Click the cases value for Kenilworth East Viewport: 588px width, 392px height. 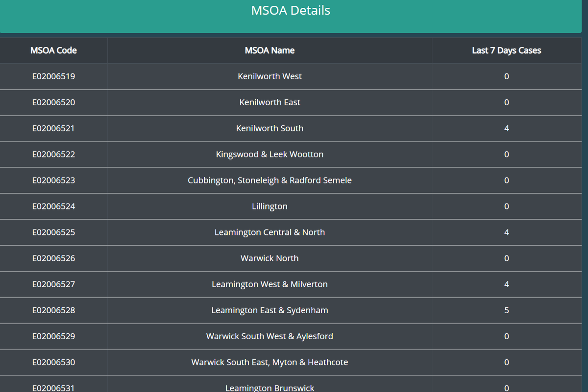click(x=507, y=102)
